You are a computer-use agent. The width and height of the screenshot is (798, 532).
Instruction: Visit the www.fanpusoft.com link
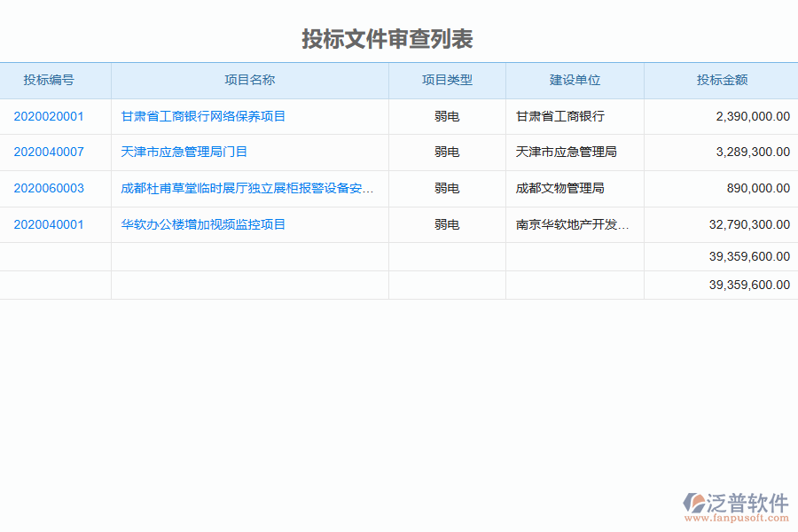(x=738, y=516)
